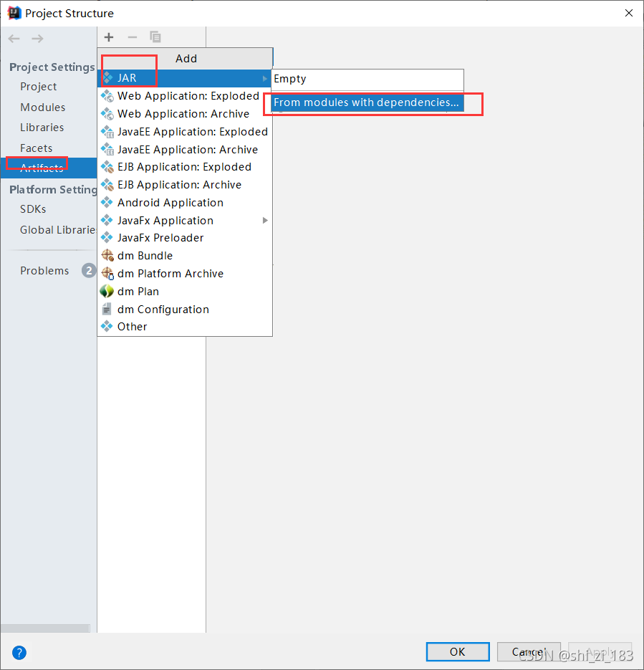Click the JavaFx Application icon

(107, 221)
